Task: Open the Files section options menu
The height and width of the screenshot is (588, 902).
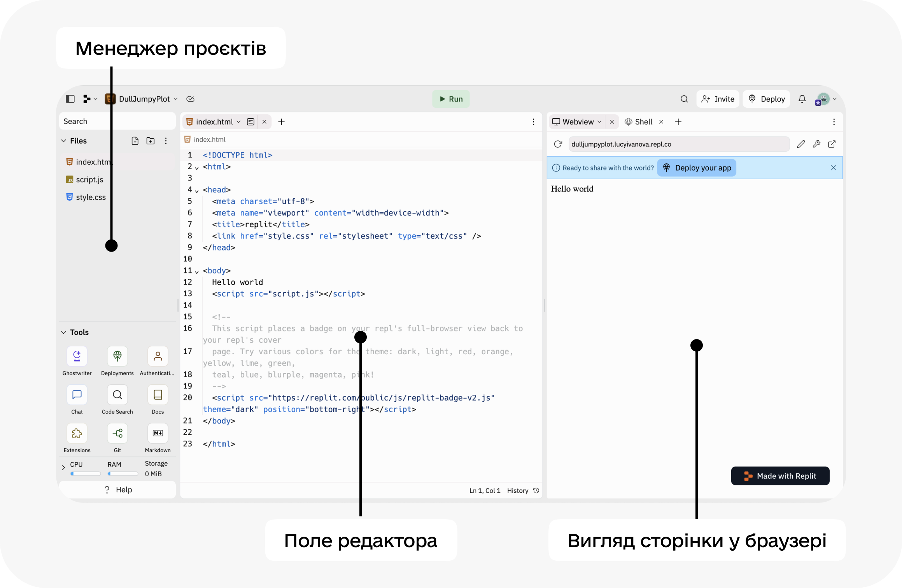Action: click(166, 141)
